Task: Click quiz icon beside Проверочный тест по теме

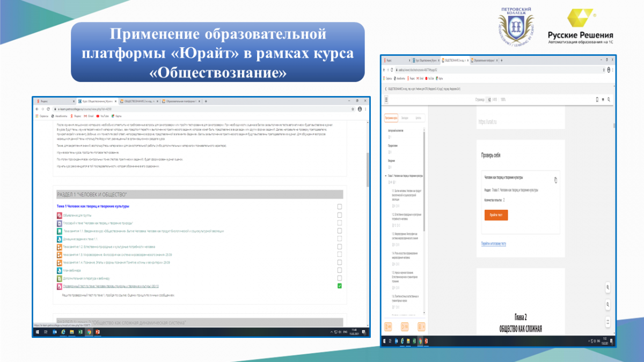Action: pos(60,286)
